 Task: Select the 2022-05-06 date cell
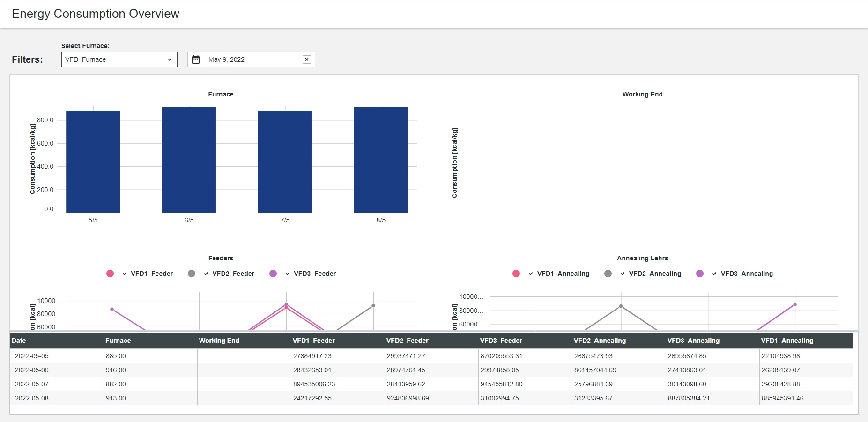(57, 370)
